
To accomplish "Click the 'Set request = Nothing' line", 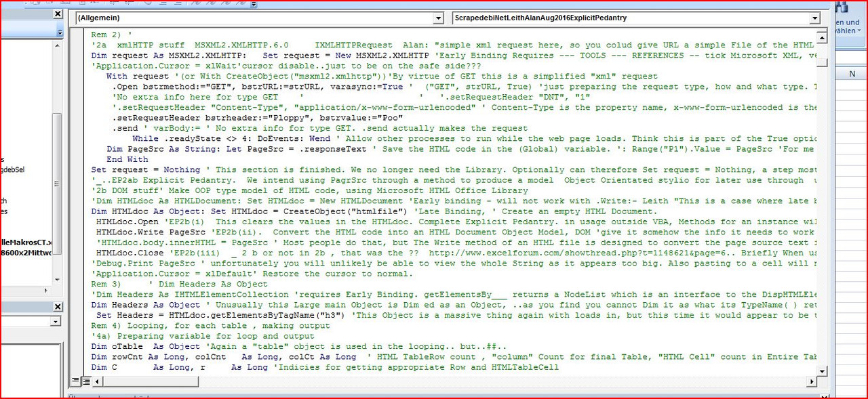I will click(x=453, y=170).
